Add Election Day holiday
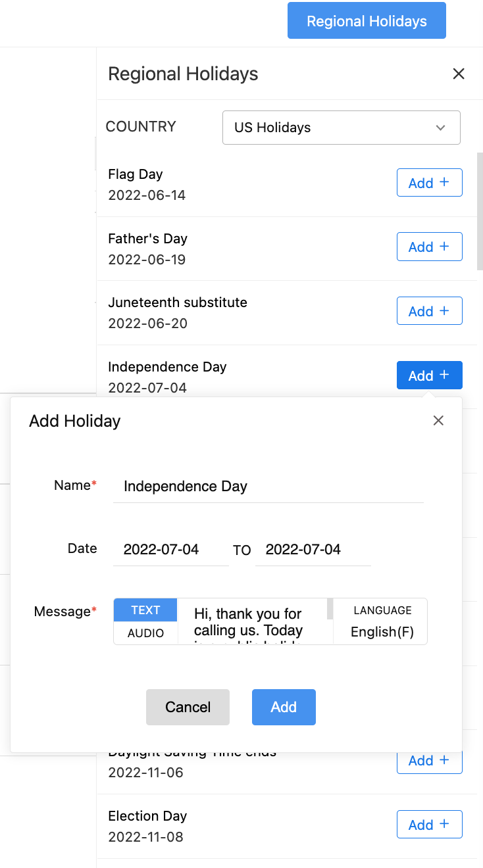This screenshot has width=483, height=868. point(429,825)
